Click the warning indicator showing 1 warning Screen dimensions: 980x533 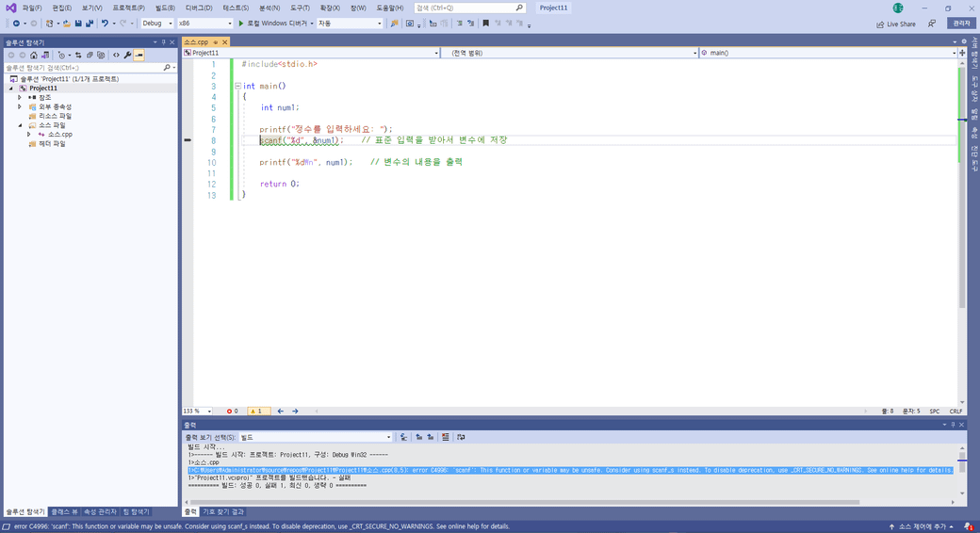click(257, 412)
